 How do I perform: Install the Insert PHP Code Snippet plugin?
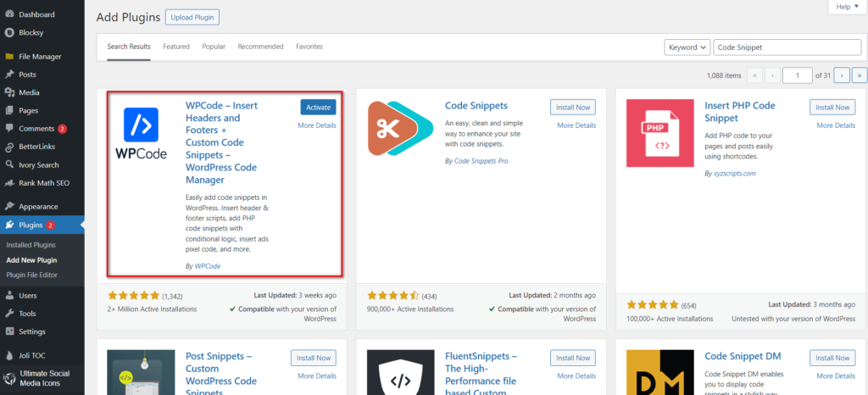click(x=832, y=108)
